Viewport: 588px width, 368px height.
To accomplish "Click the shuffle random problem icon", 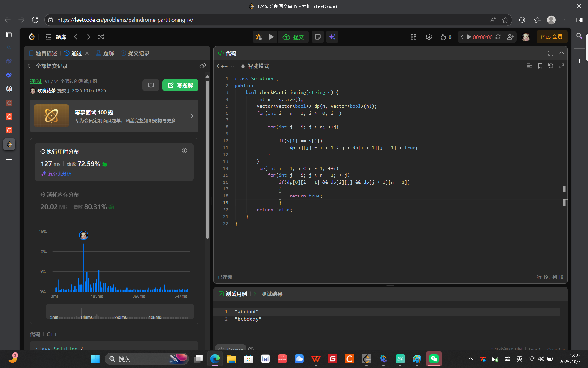I will tap(101, 37).
